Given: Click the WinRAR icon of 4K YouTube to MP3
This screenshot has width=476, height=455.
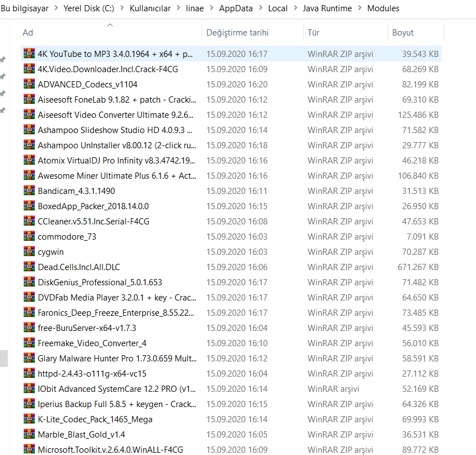Looking at the screenshot, I should pos(29,54).
